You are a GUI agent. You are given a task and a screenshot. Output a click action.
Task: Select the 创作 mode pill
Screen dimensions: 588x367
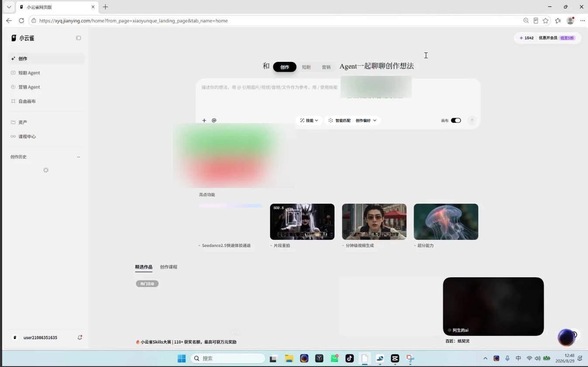point(285,67)
